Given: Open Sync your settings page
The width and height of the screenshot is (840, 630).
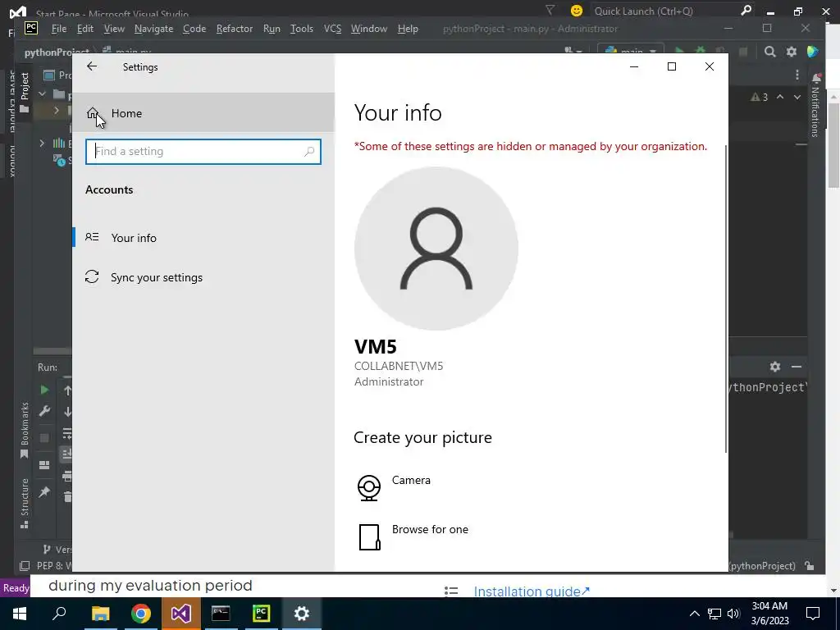Looking at the screenshot, I should click(x=203, y=277).
